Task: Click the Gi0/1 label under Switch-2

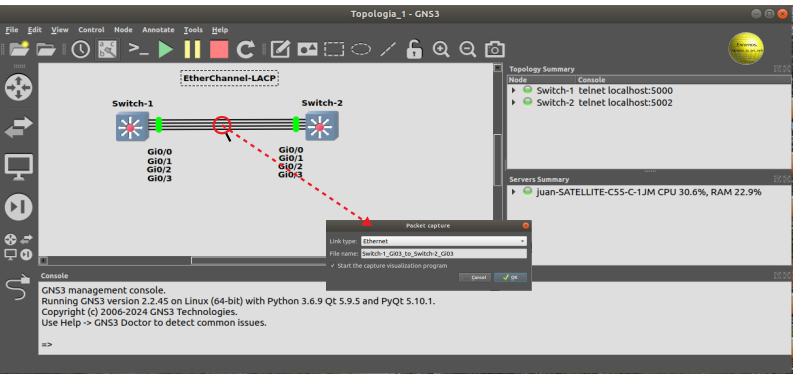Action: [291, 158]
